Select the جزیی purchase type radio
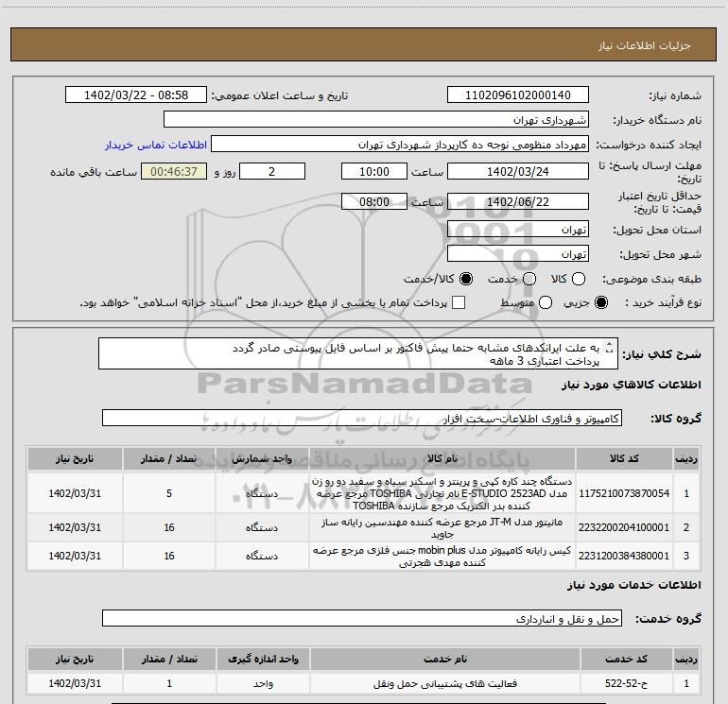 tap(601, 303)
